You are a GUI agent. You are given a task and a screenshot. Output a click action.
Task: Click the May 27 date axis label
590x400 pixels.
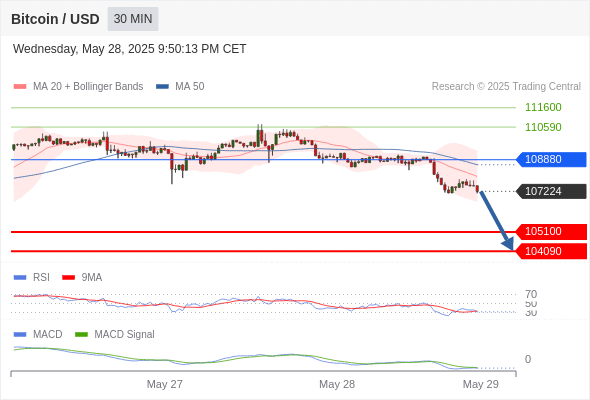click(165, 384)
